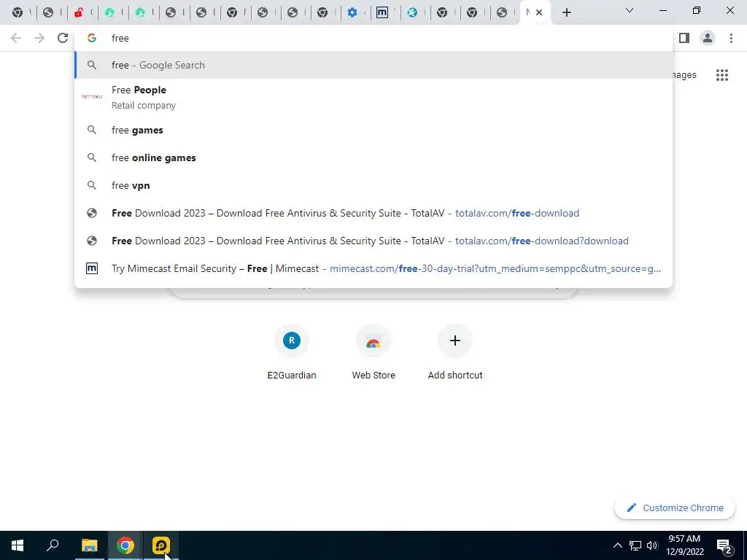The width and height of the screenshot is (747, 560).
Task: Click the taskbar clock showing 9:57 AM
Action: coord(684,545)
